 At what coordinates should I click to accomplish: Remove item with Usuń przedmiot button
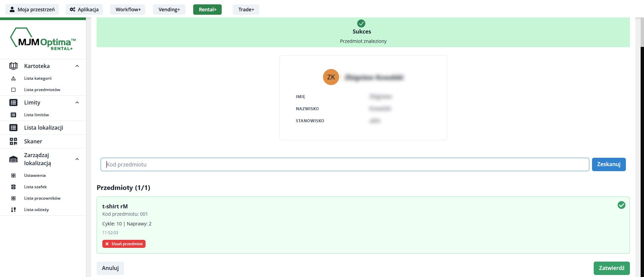tap(124, 244)
